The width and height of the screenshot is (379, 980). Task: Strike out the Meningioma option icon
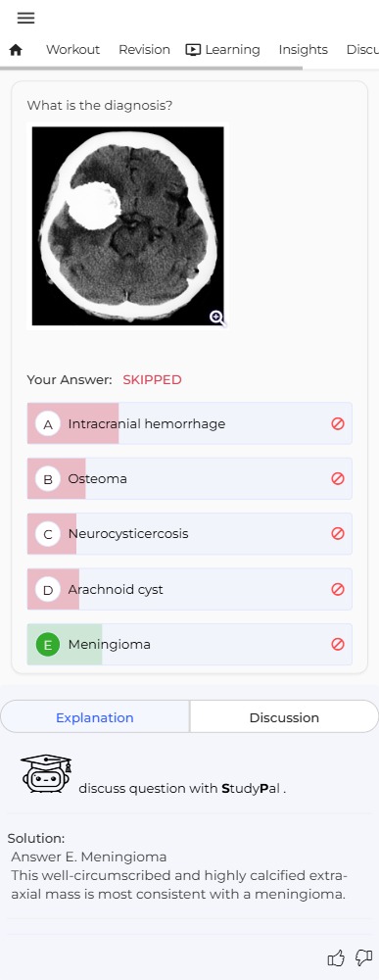[338, 645]
